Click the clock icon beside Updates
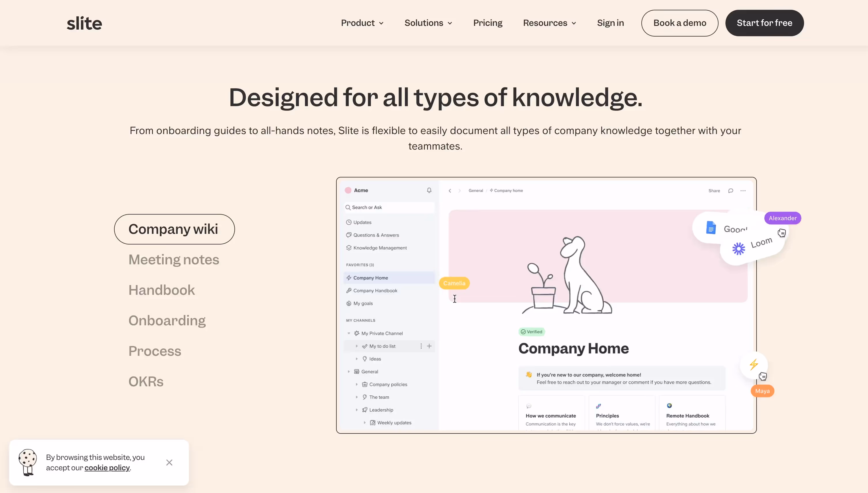 348,222
